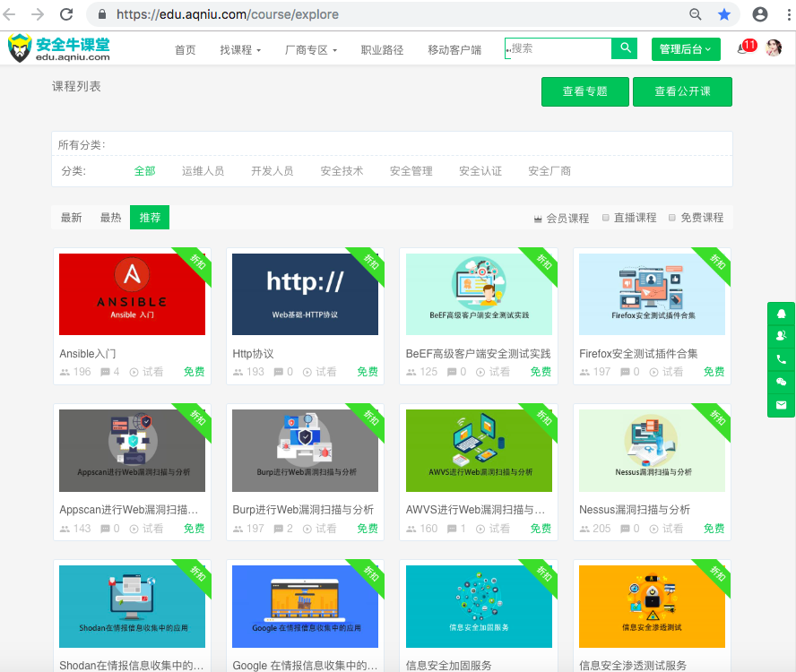Viewport: 796px width, 672px height.
Task: Click the browser address bar URL
Action: (x=228, y=14)
